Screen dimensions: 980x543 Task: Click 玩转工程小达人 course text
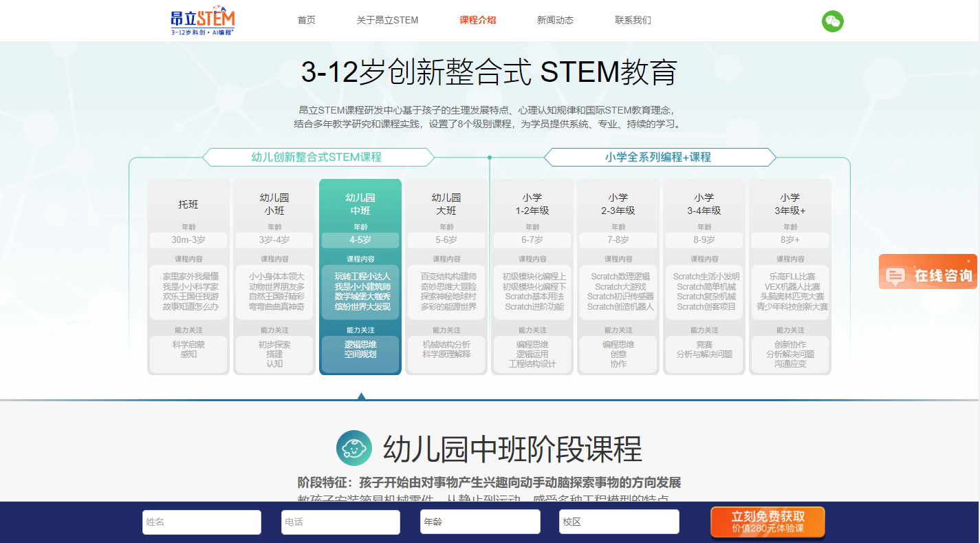[x=362, y=277]
